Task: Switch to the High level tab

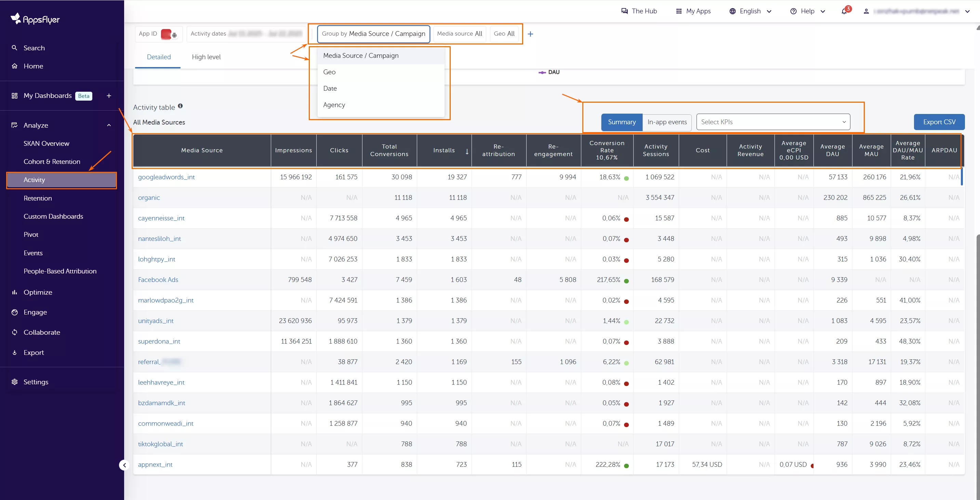Action: [x=206, y=57]
